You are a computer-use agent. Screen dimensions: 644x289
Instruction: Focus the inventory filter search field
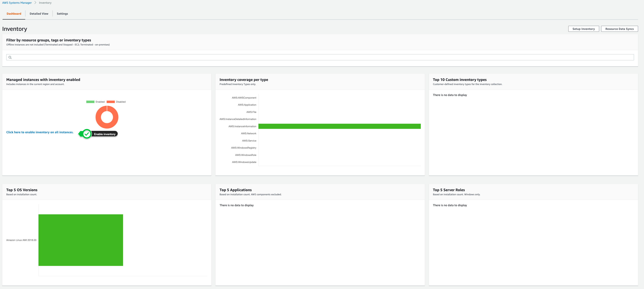coord(320,57)
